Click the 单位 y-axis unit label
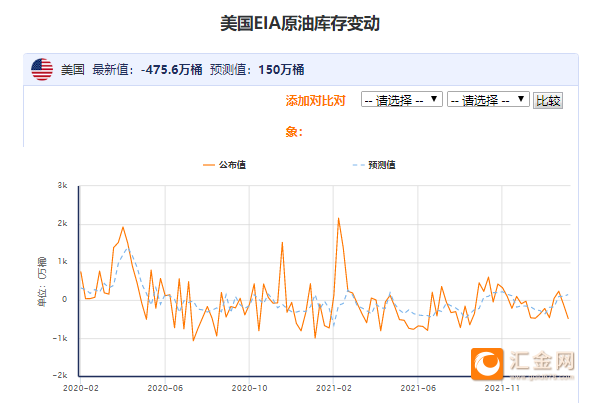The width and height of the screenshot is (591, 403). tap(42, 282)
